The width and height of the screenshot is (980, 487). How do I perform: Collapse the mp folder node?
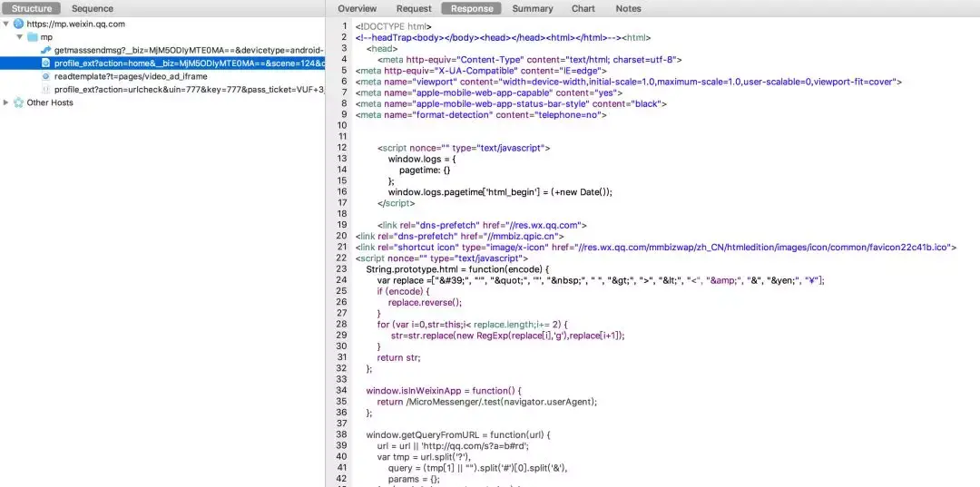click(x=19, y=37)
